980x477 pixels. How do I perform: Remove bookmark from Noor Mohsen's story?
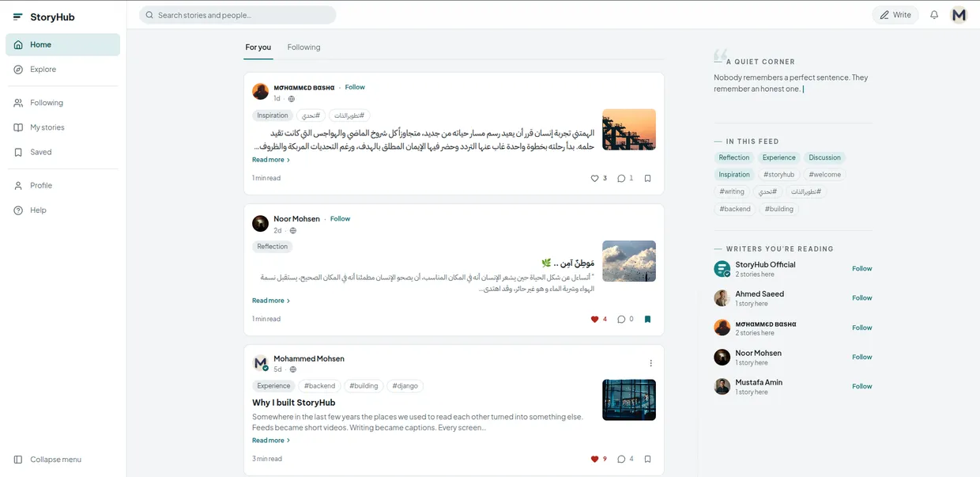pos(647,320)
